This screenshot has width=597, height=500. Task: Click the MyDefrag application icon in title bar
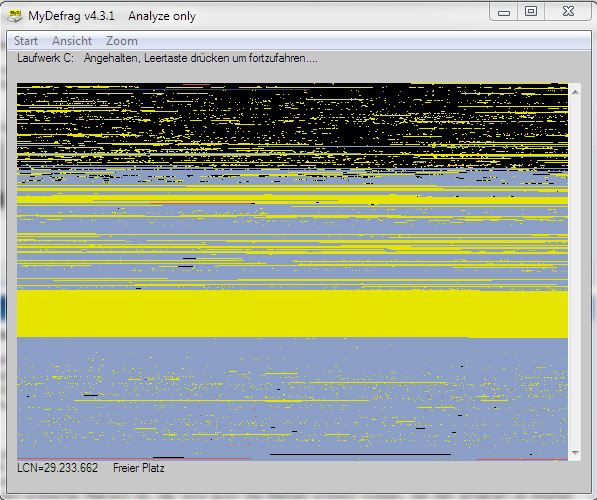15,16
